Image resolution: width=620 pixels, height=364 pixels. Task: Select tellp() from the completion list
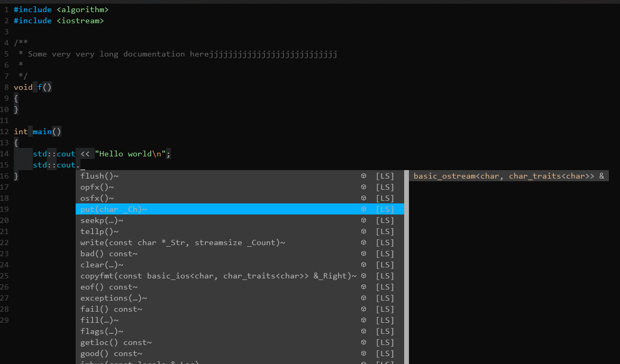click(x=99, y=231)
